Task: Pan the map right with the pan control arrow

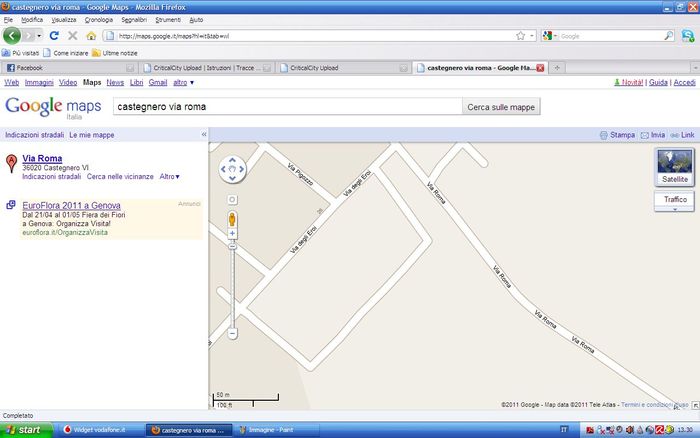Action: [242, 169]
